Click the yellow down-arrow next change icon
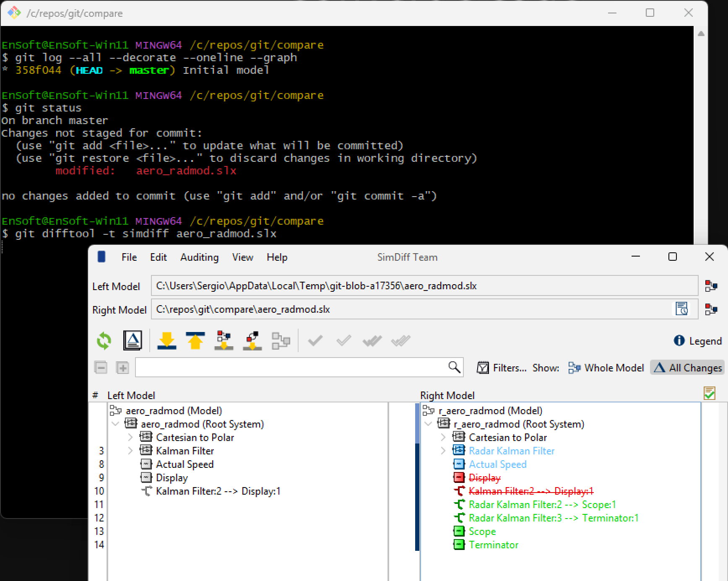 point(167,340)
